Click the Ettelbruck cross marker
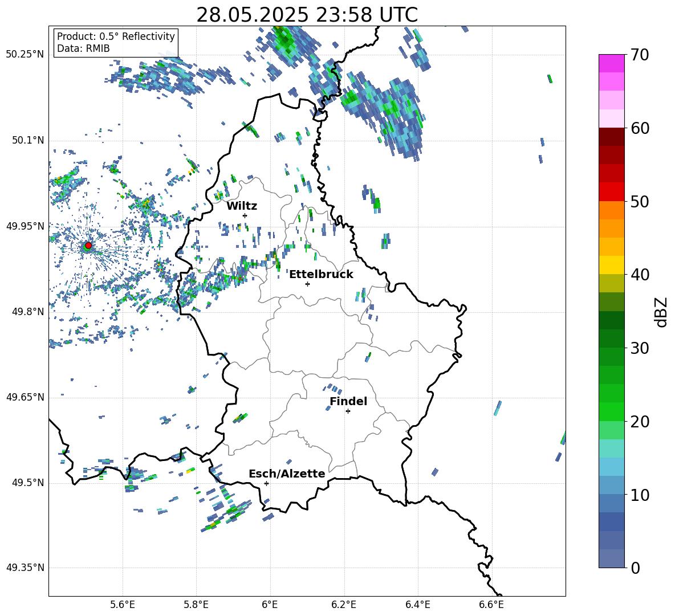 (x=307, y=284)
